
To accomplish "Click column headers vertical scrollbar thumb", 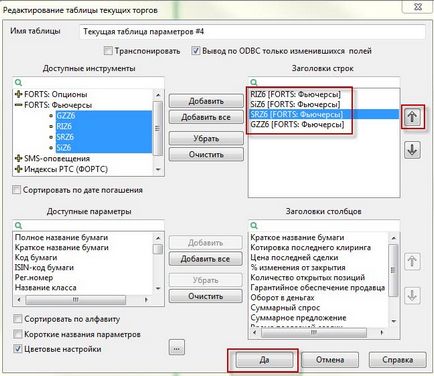I will [x=393, y=270].
